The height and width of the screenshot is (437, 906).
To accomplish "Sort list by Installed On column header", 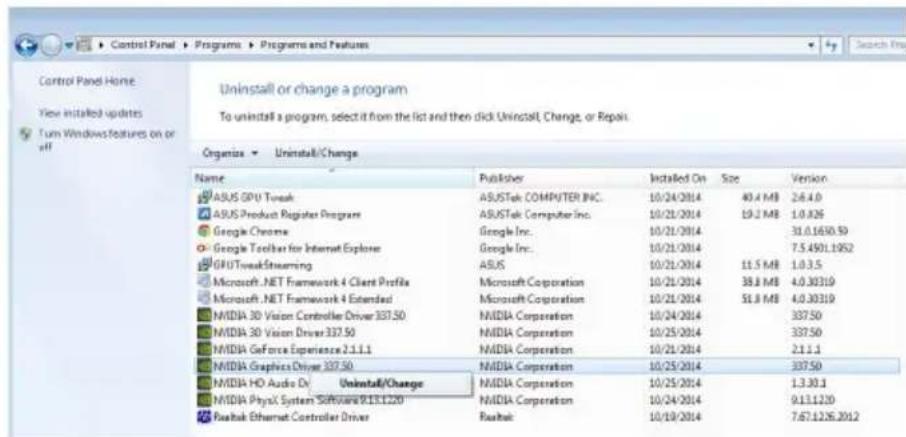I will pos(681,179).
